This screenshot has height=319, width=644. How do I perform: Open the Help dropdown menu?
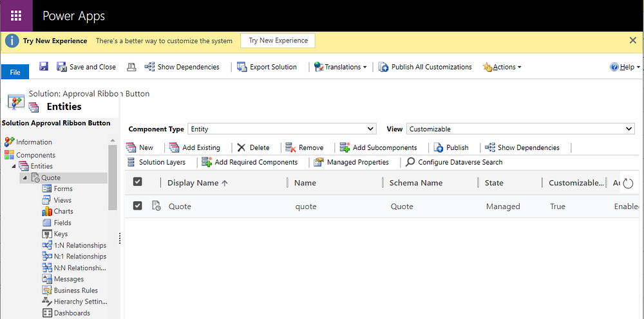click(x=625, y=67)
